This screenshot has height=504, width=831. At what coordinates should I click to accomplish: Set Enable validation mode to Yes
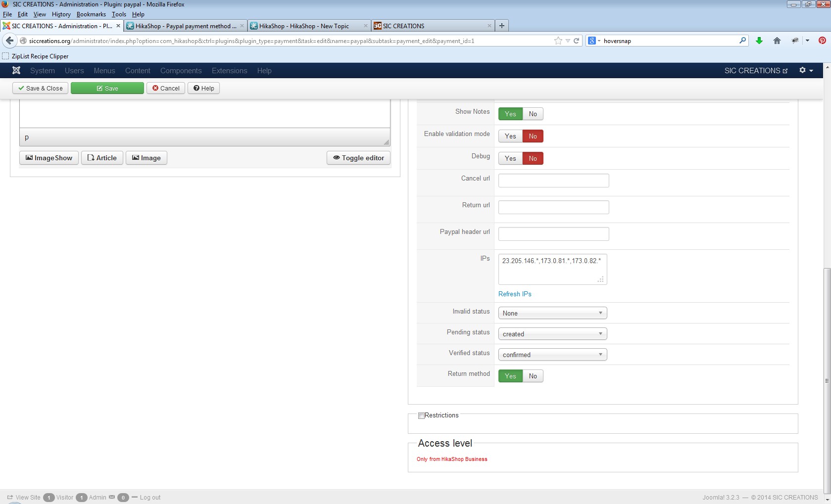point(510,136)
